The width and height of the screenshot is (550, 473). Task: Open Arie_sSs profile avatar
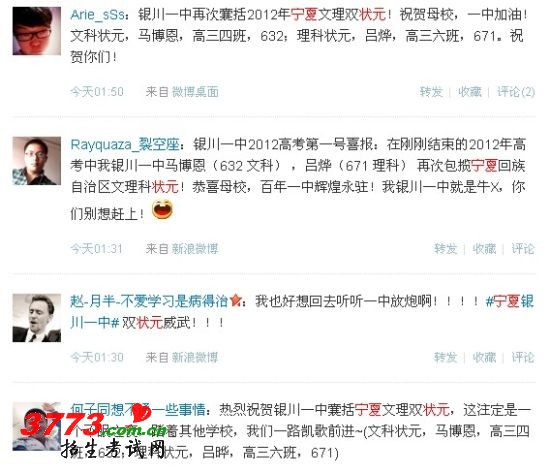point(36,31)
